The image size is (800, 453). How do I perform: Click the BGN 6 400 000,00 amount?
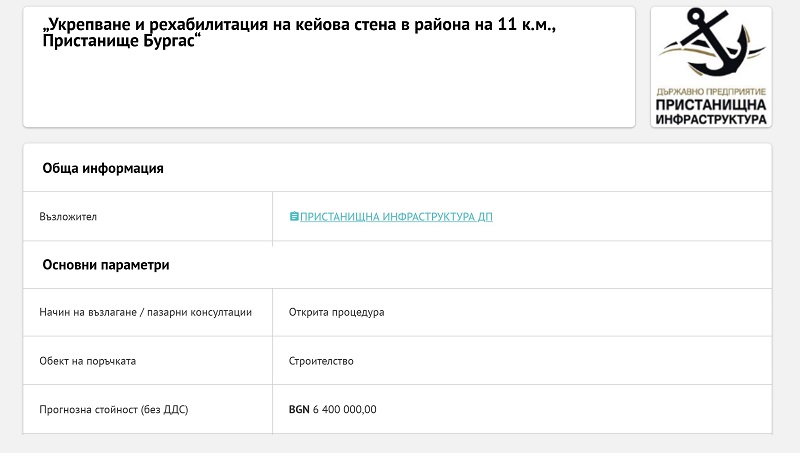[x=333, y=409]
